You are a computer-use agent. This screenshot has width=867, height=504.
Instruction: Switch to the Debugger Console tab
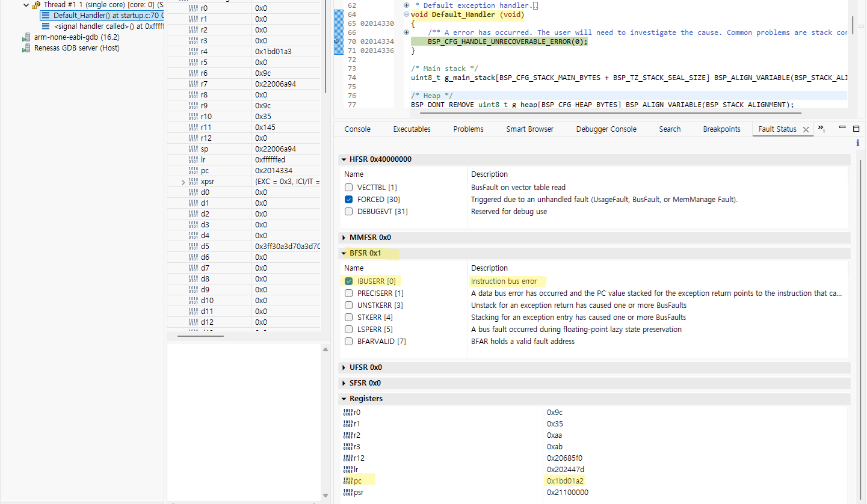606,129
